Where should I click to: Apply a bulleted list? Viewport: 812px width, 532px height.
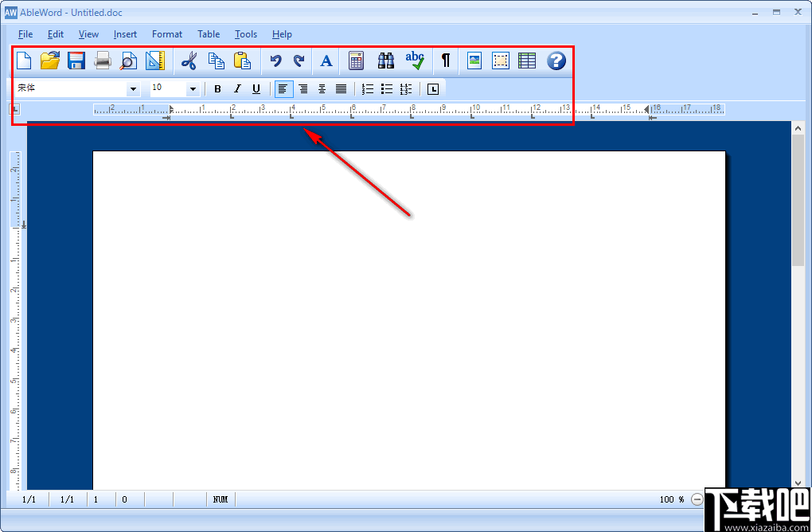[x=386, y=89]
